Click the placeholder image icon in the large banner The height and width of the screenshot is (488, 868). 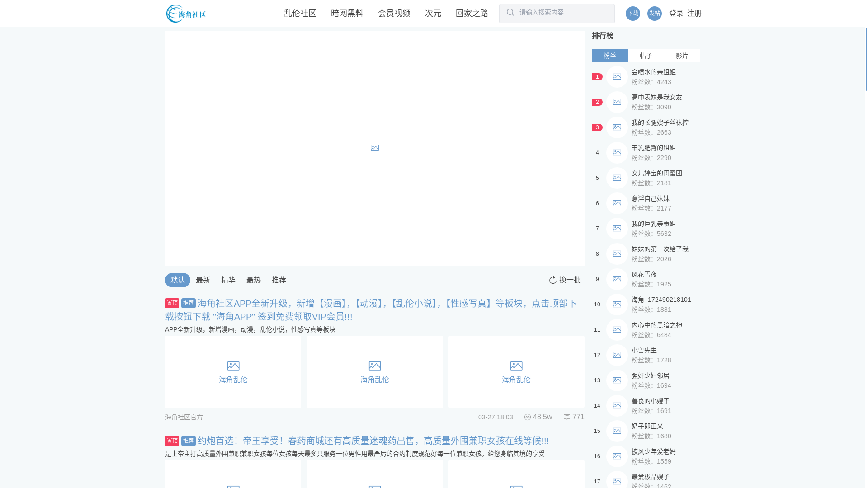375,148
